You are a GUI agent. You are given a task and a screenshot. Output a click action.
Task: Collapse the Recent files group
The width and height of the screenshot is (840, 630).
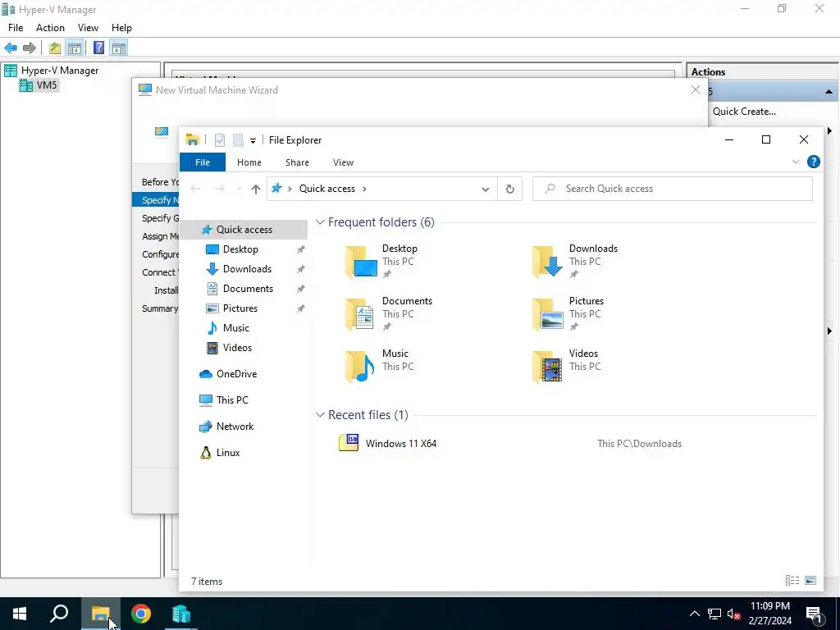pos(320,414)
